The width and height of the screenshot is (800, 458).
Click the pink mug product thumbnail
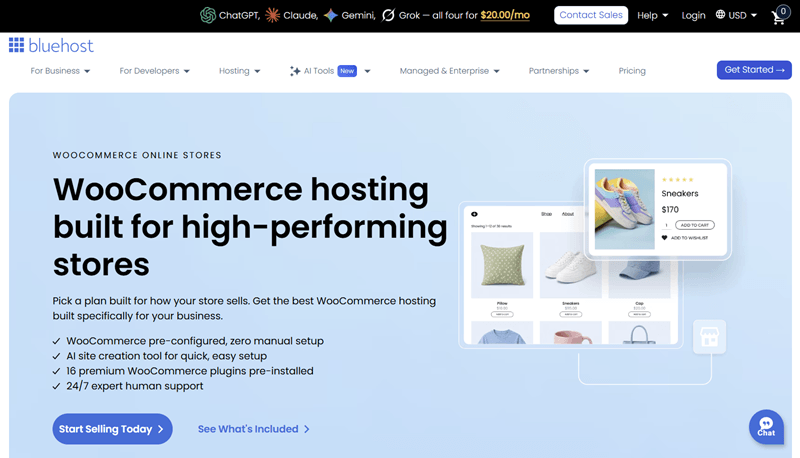click(x=570, y=333)
